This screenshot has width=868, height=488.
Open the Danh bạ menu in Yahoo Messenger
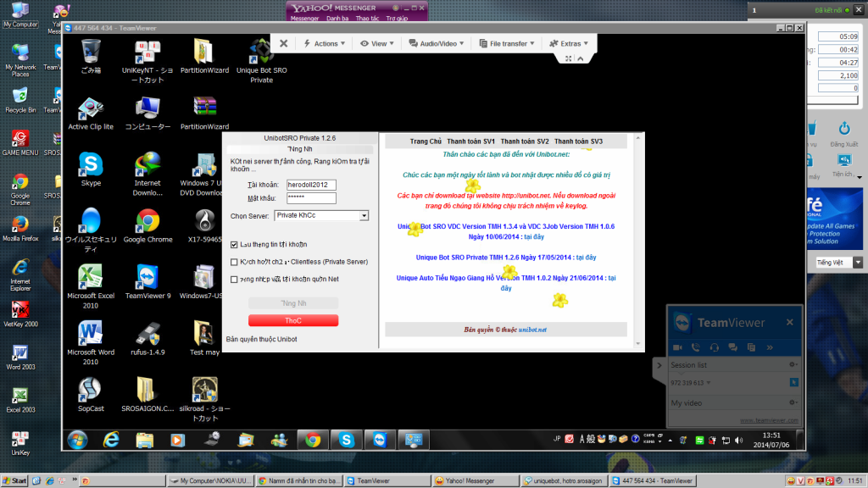(337, 19)
